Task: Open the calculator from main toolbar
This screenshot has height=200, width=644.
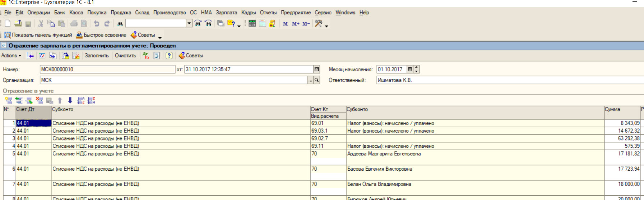Action: point(252,24)
